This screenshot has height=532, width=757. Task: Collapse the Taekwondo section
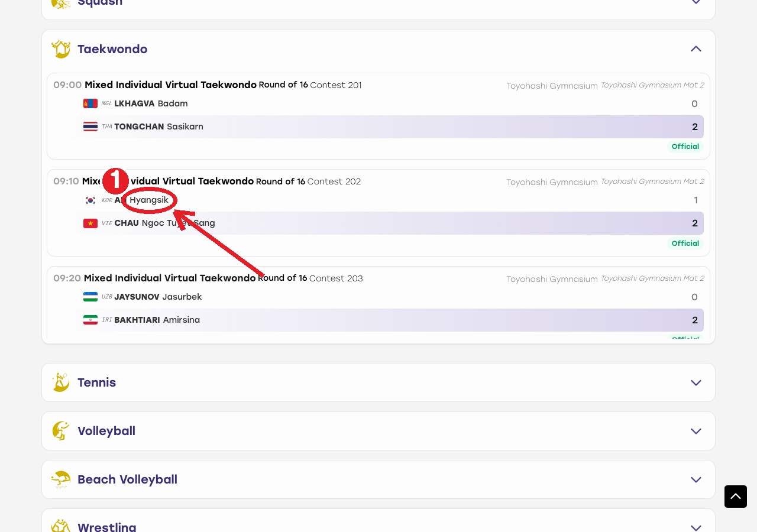coord(696,49)
